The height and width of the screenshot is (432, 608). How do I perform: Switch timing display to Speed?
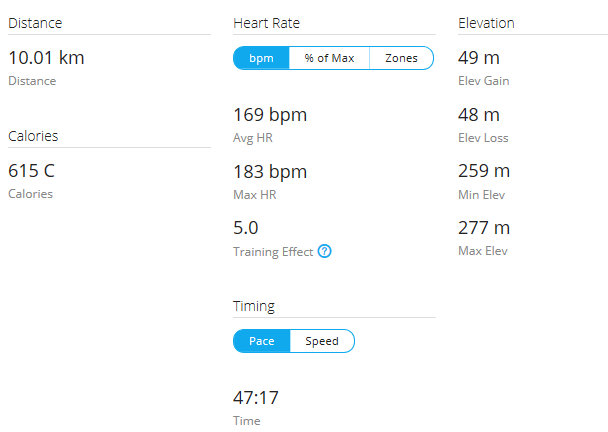coord(322,341)
